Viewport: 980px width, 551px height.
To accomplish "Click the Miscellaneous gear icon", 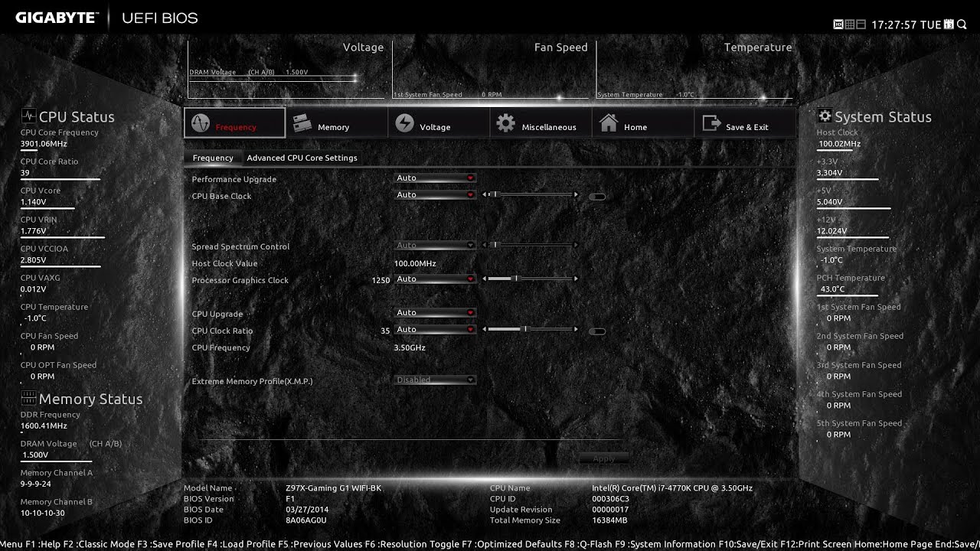I will coord(505,122).
